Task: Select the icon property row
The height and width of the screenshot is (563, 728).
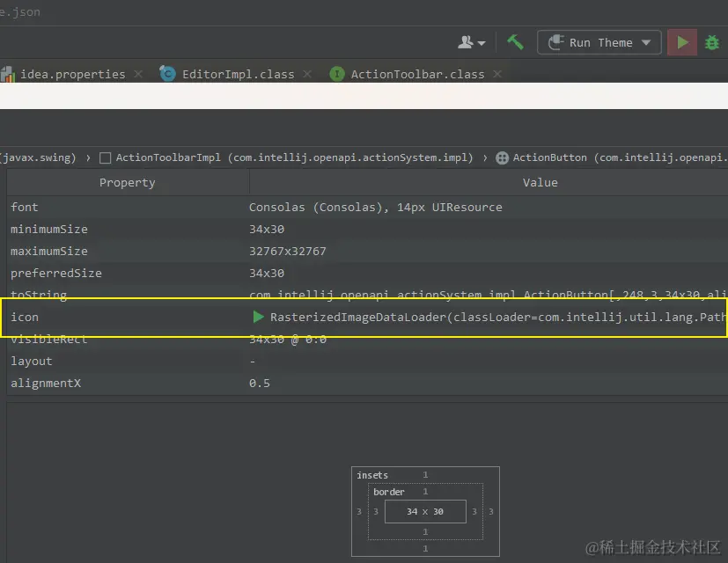Action: 367,318
